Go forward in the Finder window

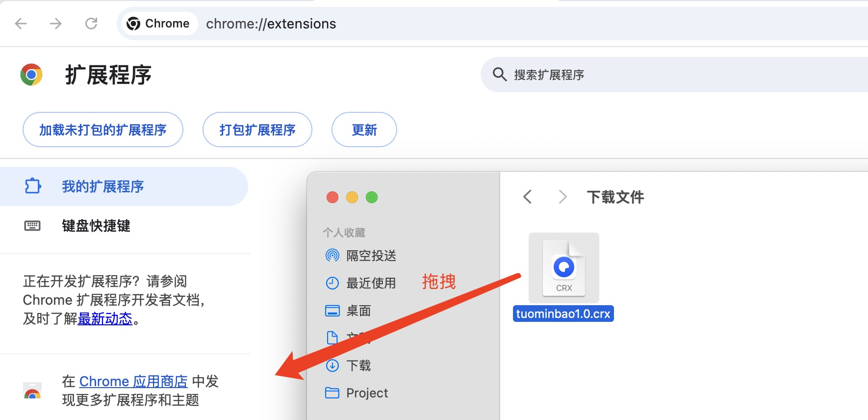pyautogui.click(x=562, y=197)
